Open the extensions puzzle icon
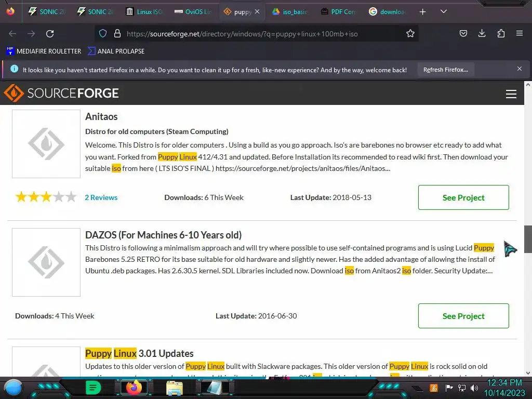The height and width of the screenshot is (399, 532). pos(501,33)
